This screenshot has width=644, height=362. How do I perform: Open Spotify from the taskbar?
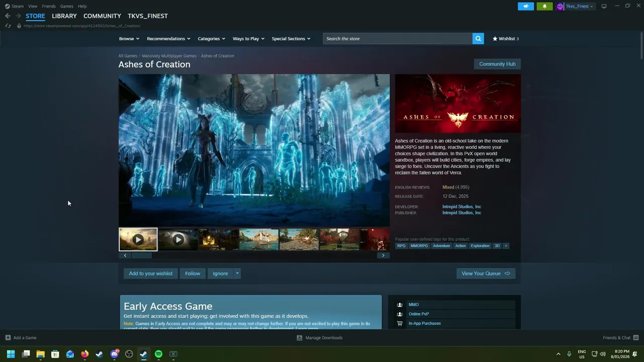pyautogui.click(x=158, y=354)
